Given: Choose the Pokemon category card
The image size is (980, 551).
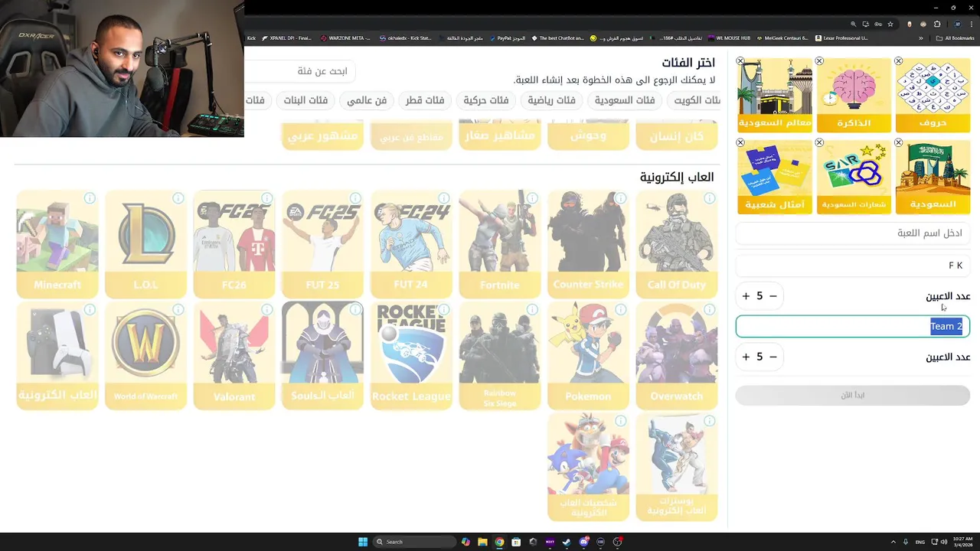Looking at the screenshot, I should click(x=588, y=356).
